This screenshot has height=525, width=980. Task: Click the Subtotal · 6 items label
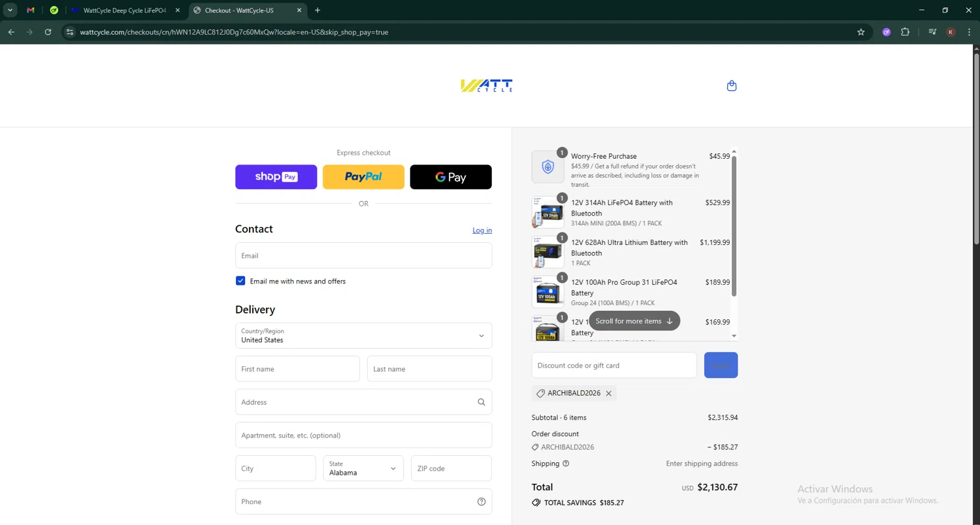pyautogui.click(x=559, y=418)
